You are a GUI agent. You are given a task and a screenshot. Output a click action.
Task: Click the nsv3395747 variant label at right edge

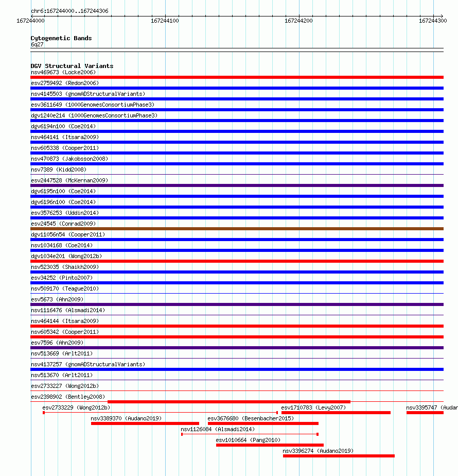[x=432, y=407]
